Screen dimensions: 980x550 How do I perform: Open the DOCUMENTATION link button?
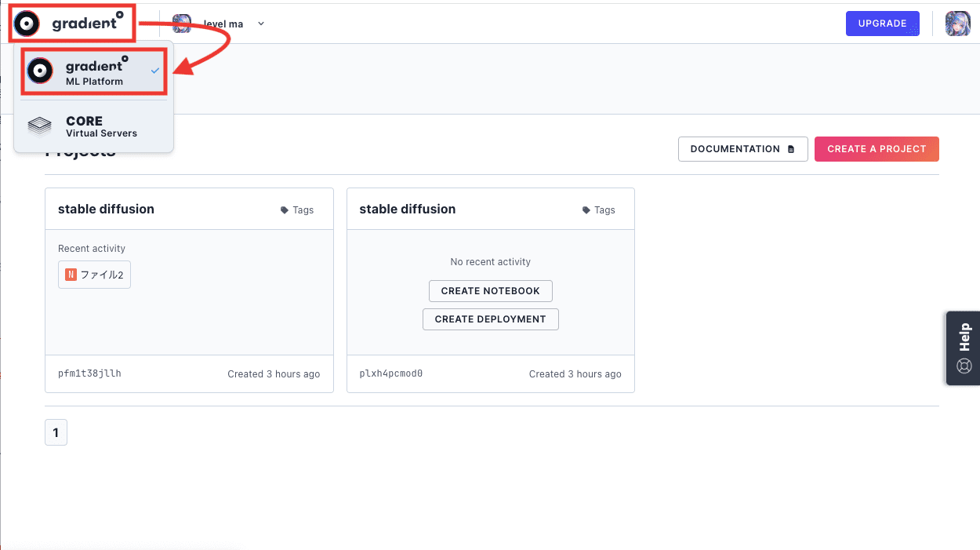(742, 149)
